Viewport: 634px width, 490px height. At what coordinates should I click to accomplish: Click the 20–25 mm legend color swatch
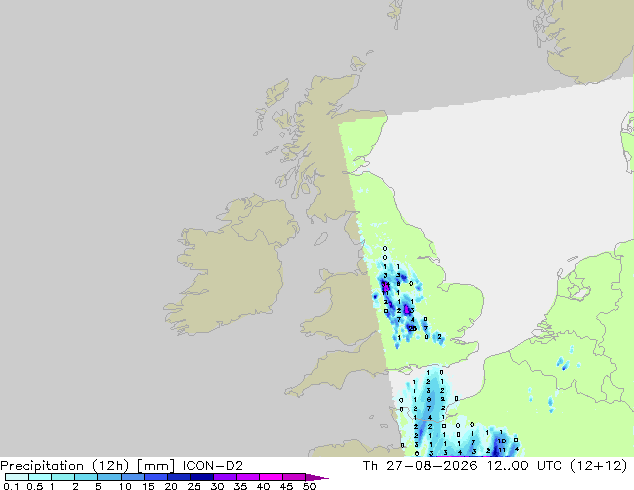pos(178,477)
